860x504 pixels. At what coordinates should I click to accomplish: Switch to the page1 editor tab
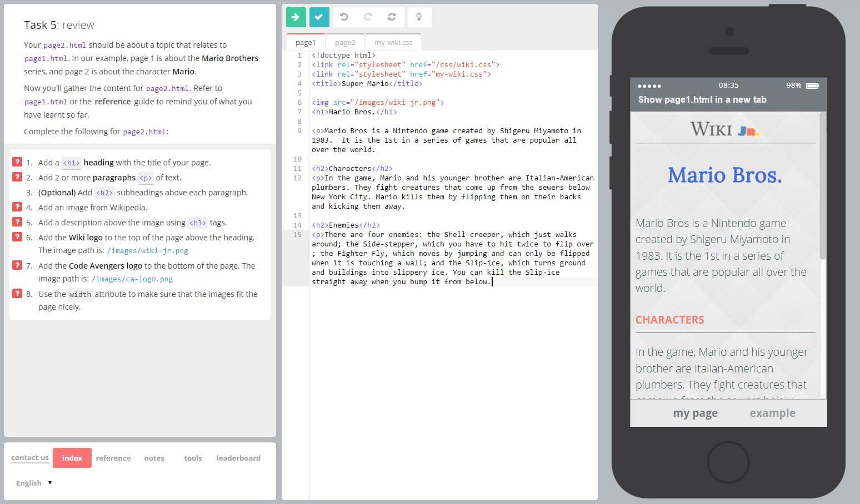306,42
